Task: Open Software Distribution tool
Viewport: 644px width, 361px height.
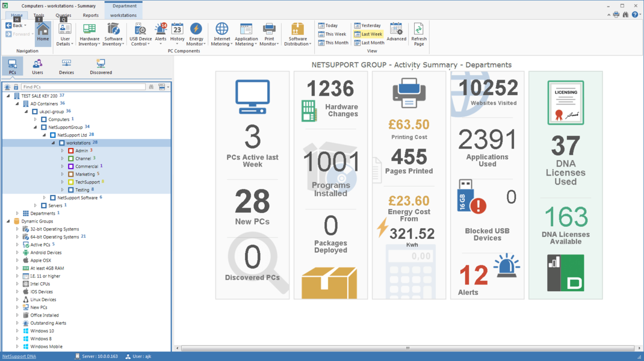Action: pyautogui.click(x=297, y=34)
